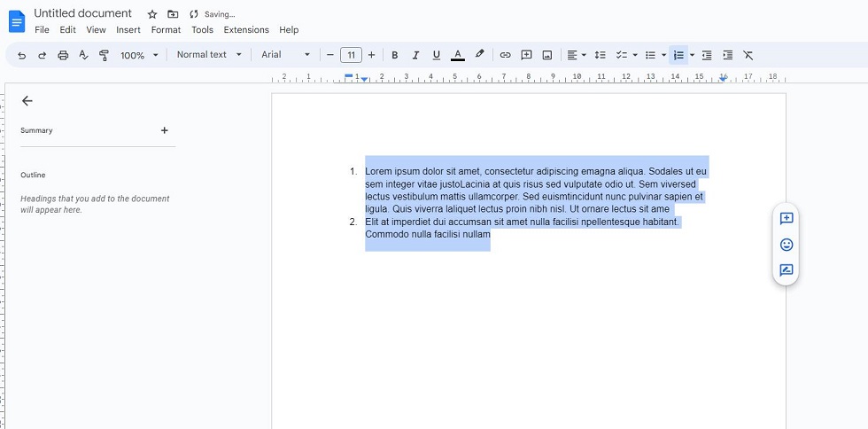This screenshot has height=429, width=868.
Task: Decrease the indent
Action: click(707, 55)
